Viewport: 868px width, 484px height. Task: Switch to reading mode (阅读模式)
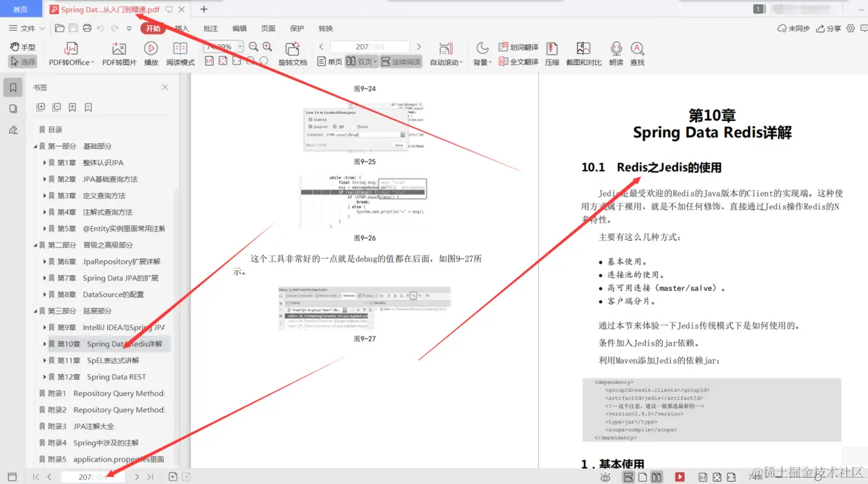[x=180, y=54]
